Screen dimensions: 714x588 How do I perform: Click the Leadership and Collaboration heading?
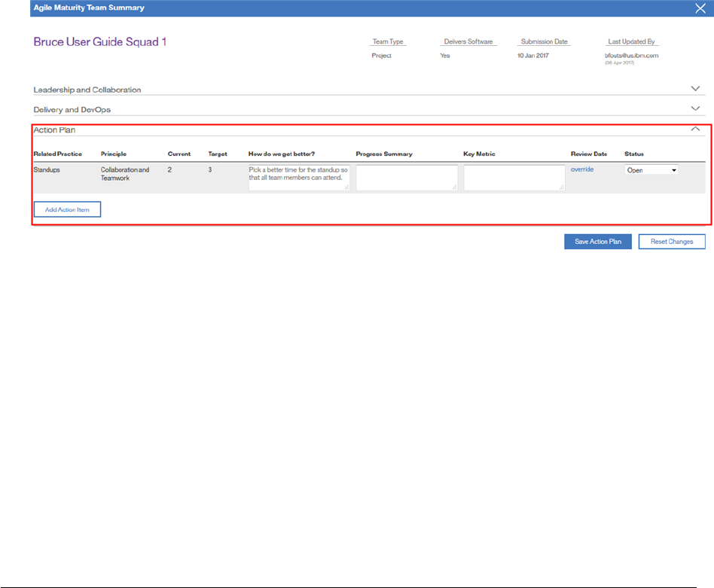87,90
